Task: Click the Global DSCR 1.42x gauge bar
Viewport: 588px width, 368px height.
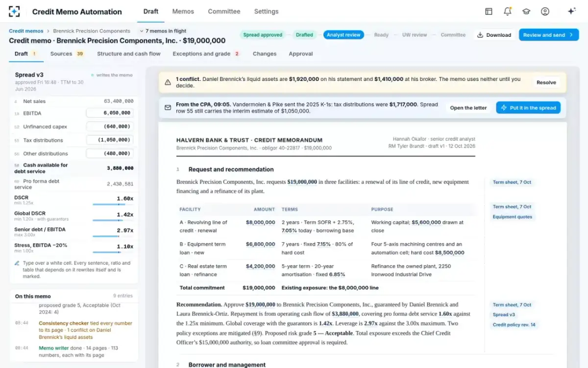Action: click(113, 220)
